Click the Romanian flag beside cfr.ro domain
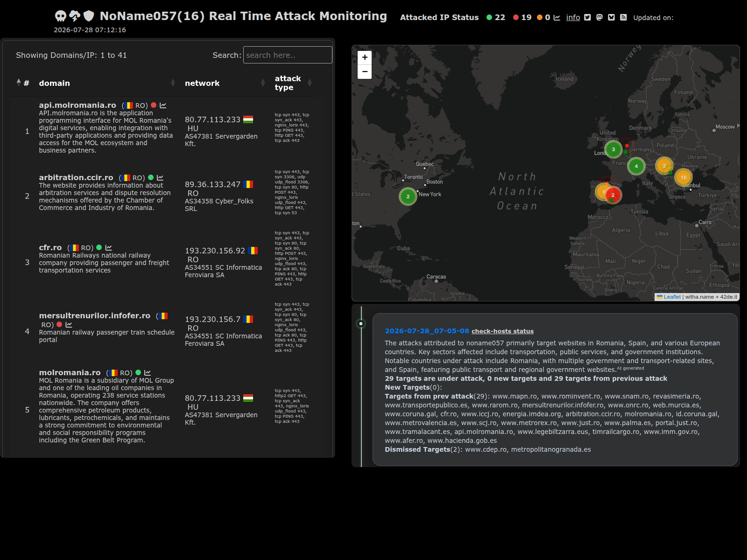Image resolution: width=747 pixels, height=560 pixels. click(x=74, y=248)
